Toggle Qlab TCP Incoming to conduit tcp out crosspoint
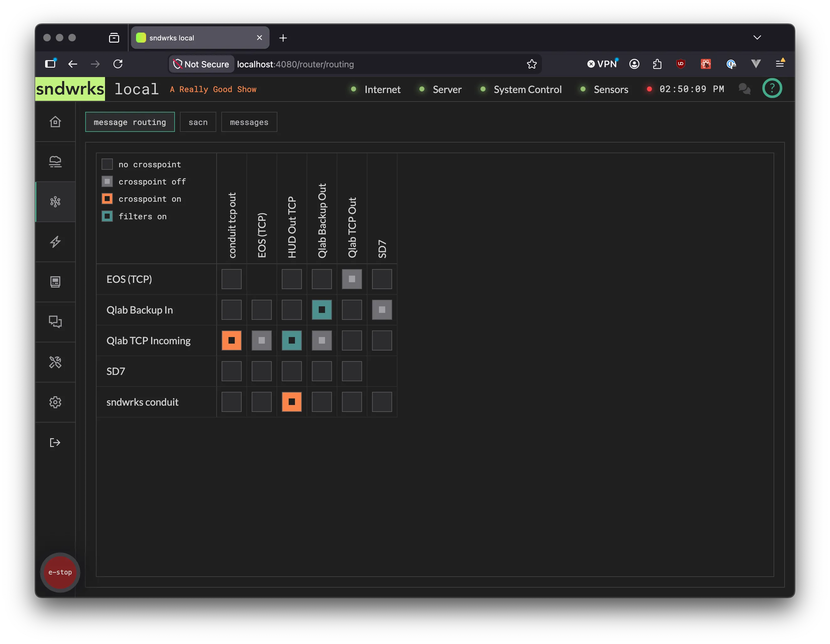Screen dimensions: 830x644 click(x=231, y=340)
